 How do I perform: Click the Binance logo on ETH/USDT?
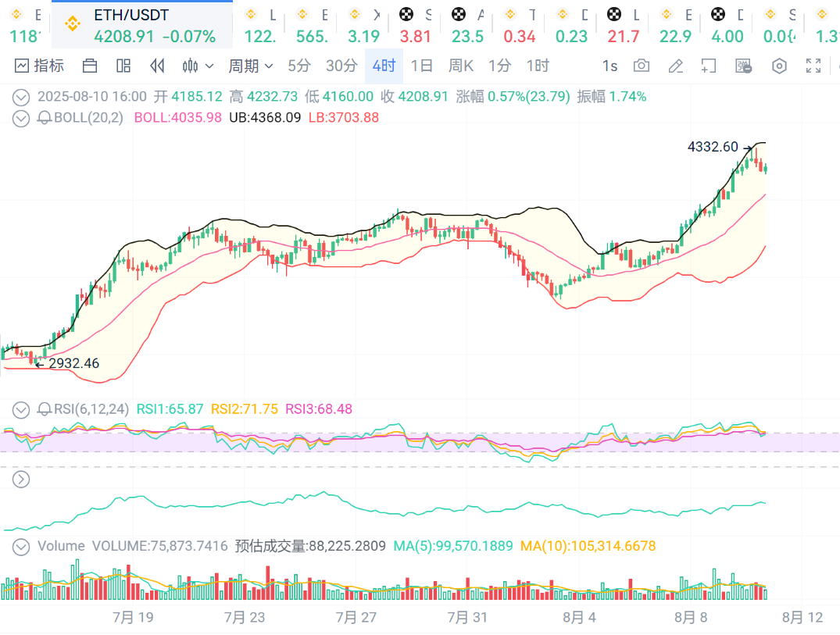pyautogui.click(x=73, y=24)
